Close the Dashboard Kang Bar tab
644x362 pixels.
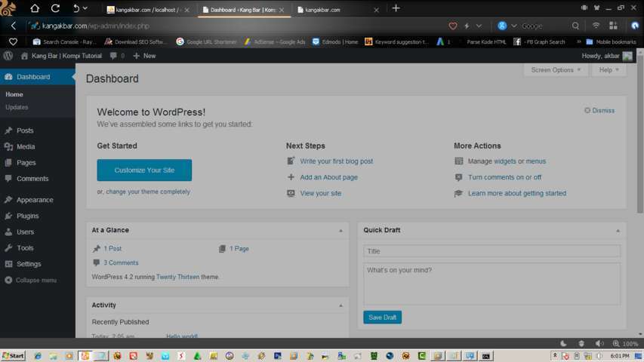click(282, 10)
